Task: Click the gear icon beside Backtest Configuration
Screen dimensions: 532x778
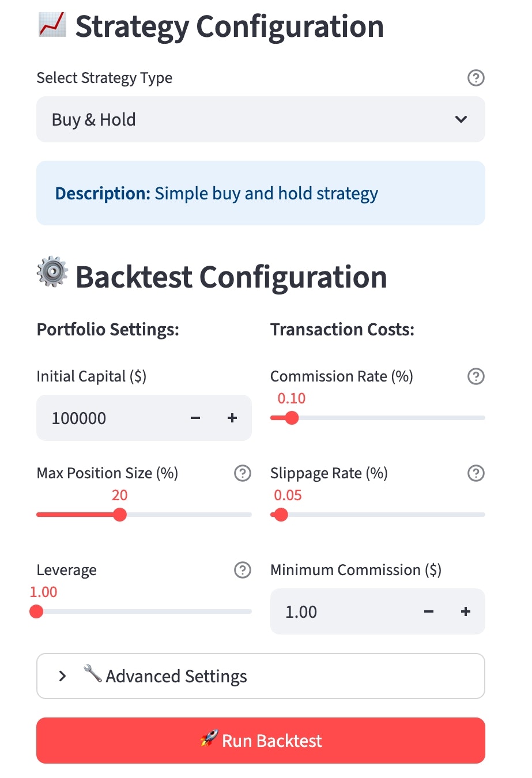Action: click(52, 273)
